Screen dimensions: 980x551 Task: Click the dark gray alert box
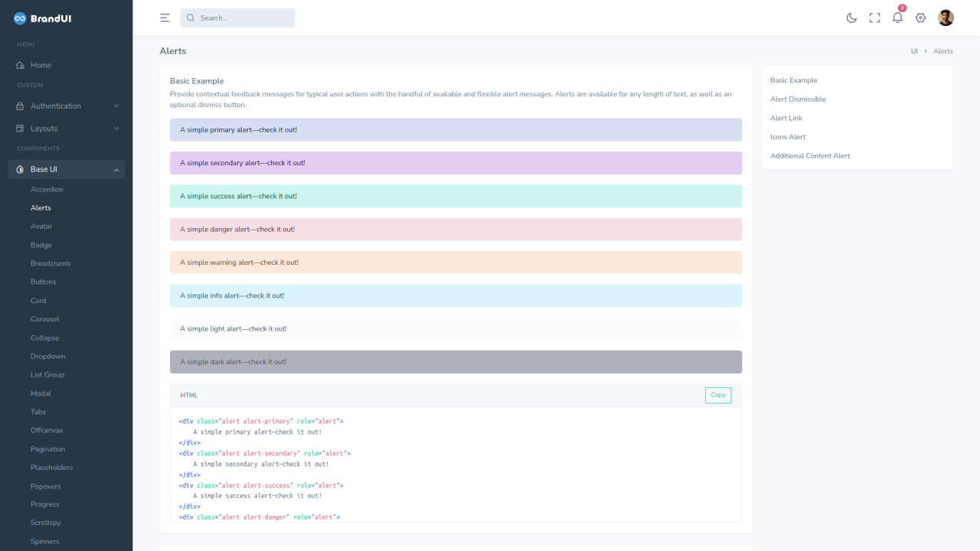click(456, 362)
